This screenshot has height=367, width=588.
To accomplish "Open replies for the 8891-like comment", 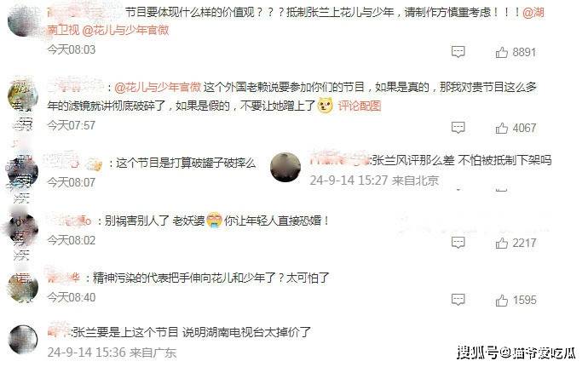I will click(458, 52).
